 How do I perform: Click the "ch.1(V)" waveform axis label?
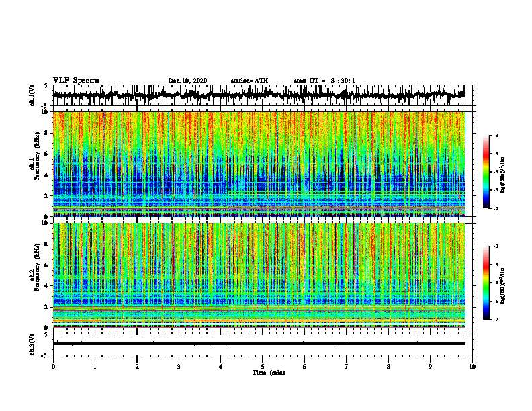click(x=32, y=95)
